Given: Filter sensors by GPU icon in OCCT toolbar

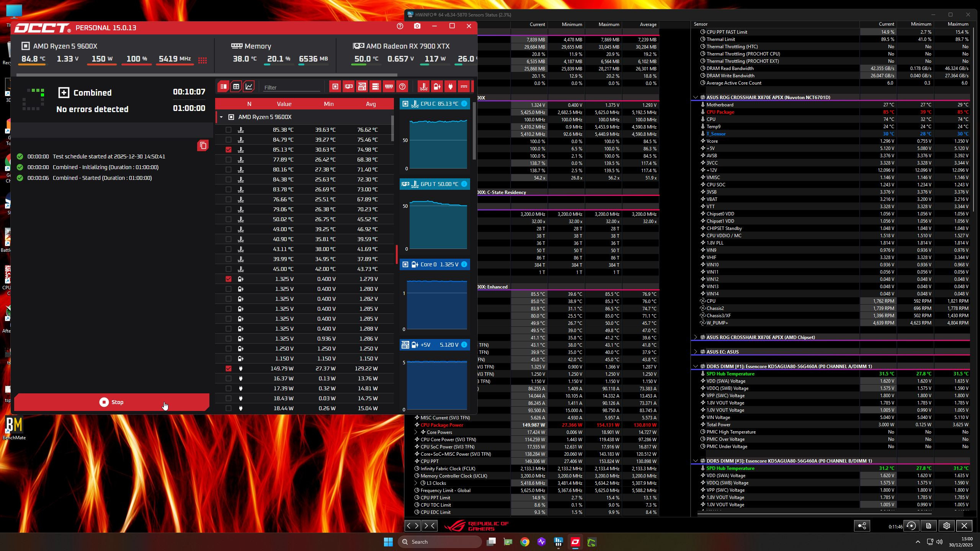Looking at the screenshot, I should pyautogui.click(x=348, y=86).
